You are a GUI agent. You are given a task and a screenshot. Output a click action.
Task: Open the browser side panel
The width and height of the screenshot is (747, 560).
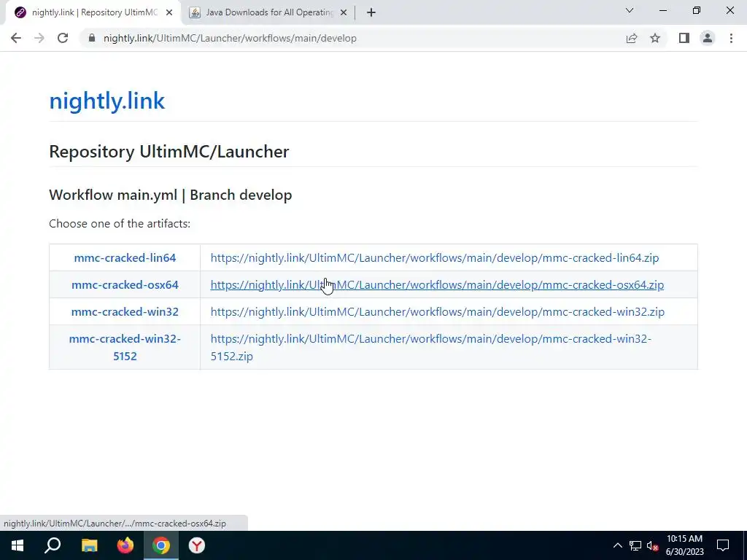click(x=684, y=38)
